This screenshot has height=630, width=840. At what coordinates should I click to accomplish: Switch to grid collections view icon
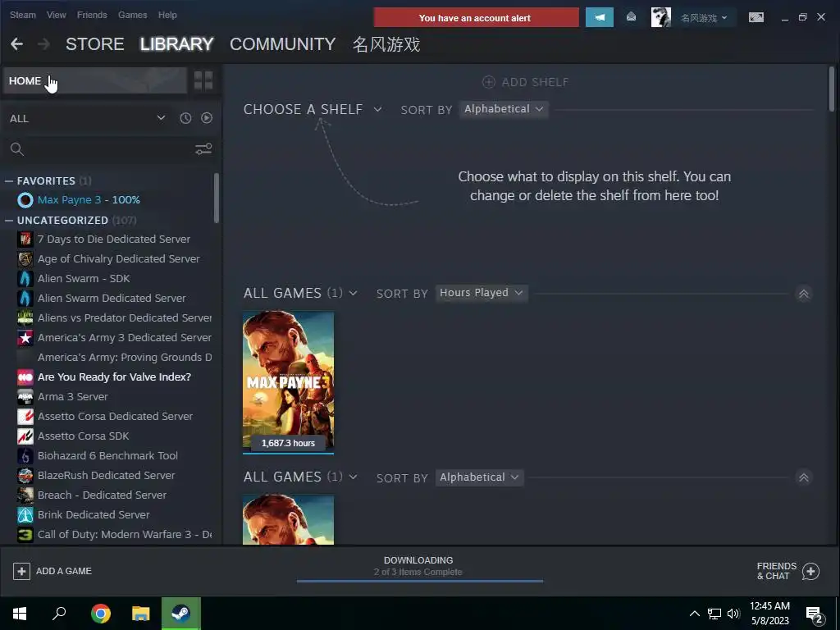point(203,80)
